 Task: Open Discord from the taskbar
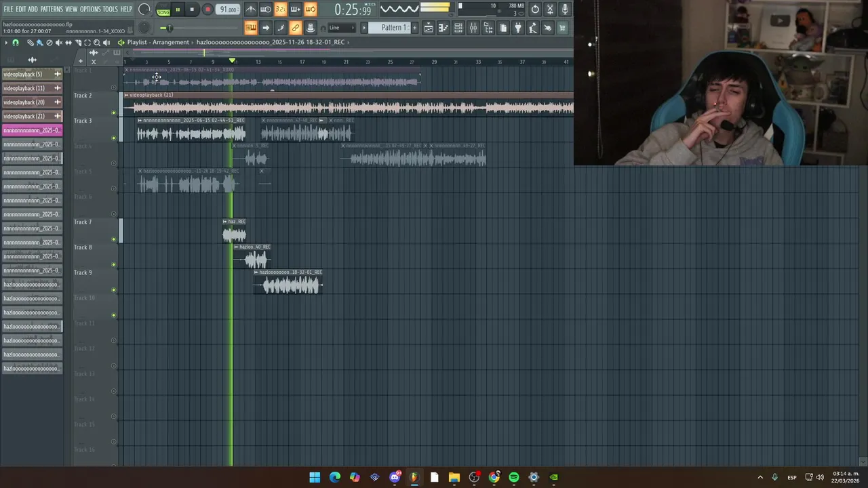click(395, 477)
